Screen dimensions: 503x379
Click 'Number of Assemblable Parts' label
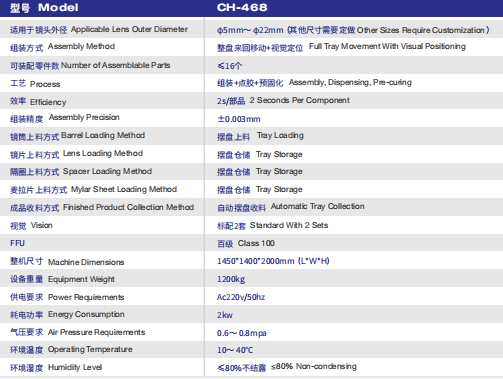[115, 65]
